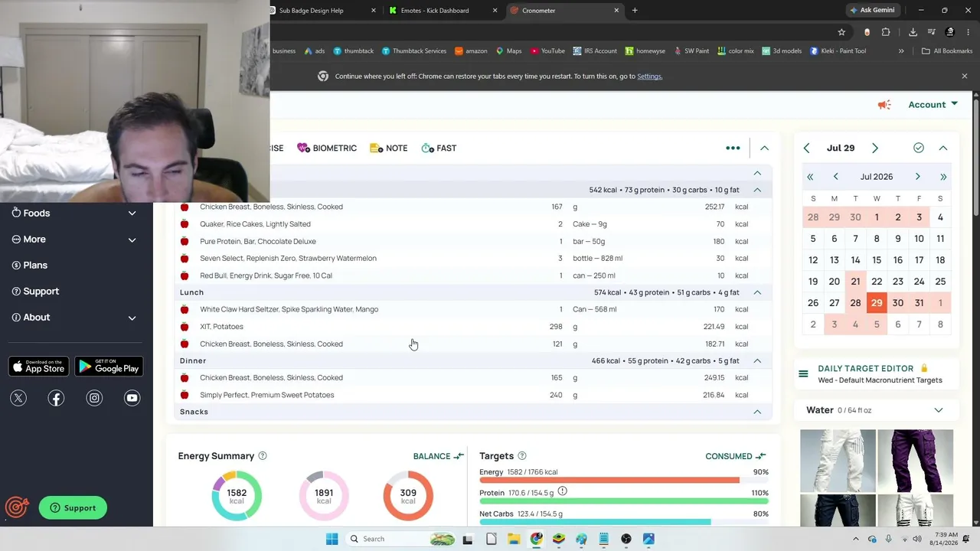Viewport: 980px width, 551px height.
Task: Click the Energy target progress bar
Action: pyautogui.click(x=624, y=481)
